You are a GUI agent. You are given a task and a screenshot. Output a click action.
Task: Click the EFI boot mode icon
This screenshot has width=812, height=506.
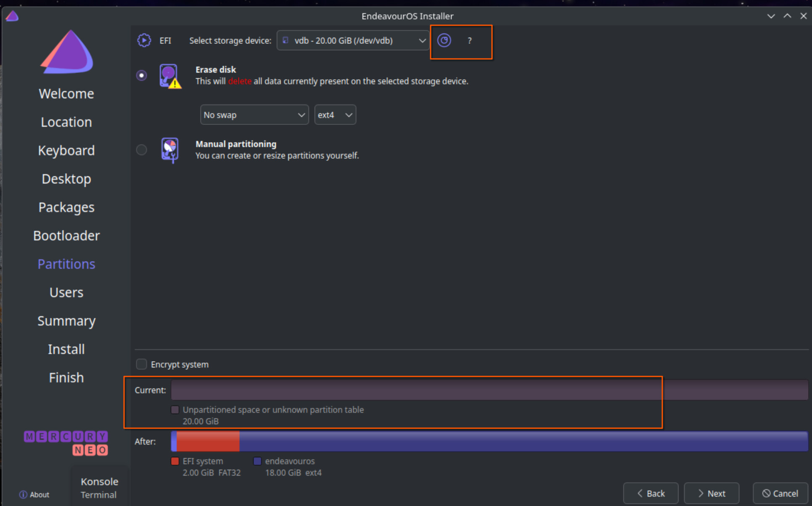(144, 40)
